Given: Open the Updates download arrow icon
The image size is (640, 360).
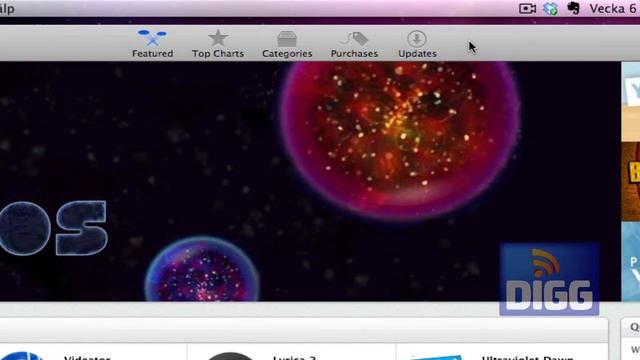Looking at the screenshot, I should click(x=417, y=39).
